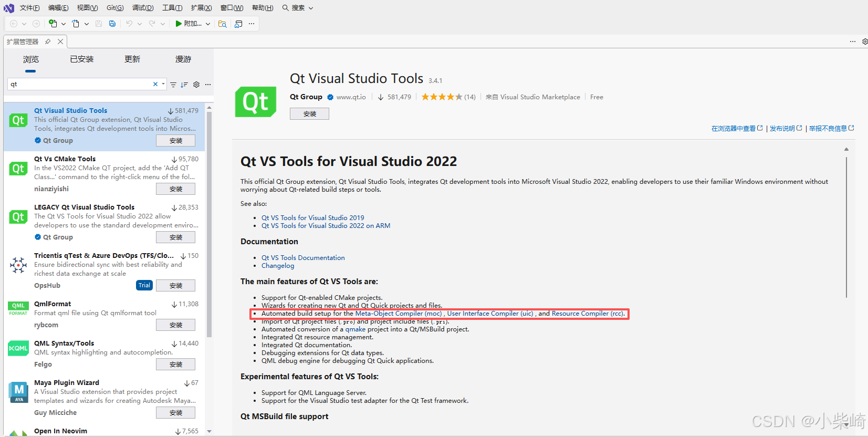
Task: Install Qt Vs CMake Tools extension
Action: 175,189
